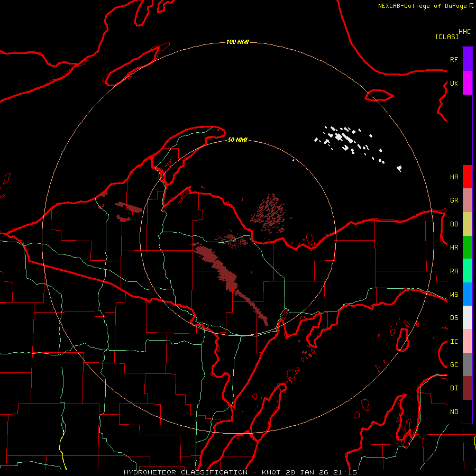Click the magenta UK color swatch in legend
Screen dimensions: 476x476
467,83
